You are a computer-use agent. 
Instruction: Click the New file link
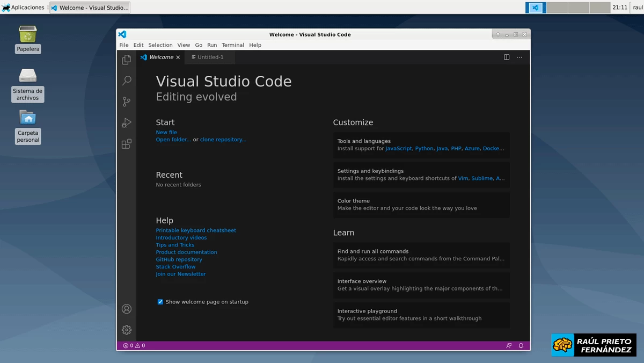(166, 132)
